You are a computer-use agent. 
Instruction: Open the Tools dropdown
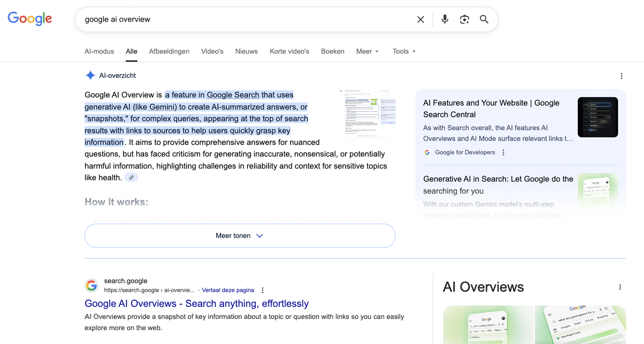pyautogui.click(x=404, y=51)
